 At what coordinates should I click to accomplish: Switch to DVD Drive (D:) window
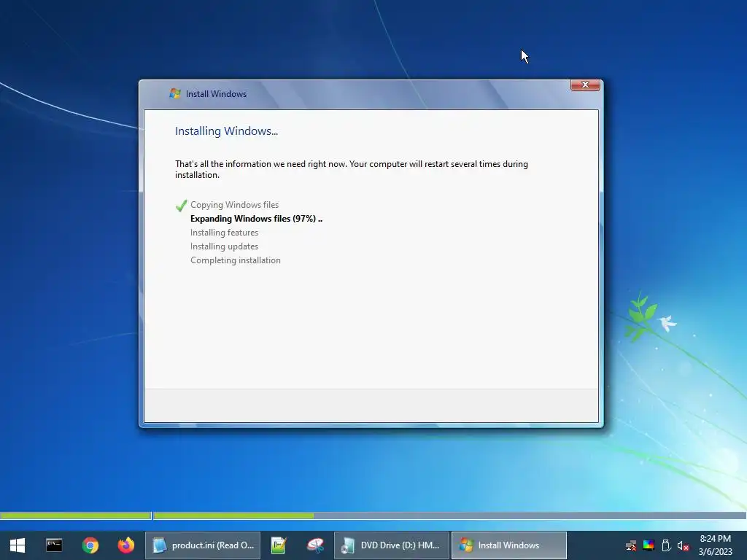point(392,545)
